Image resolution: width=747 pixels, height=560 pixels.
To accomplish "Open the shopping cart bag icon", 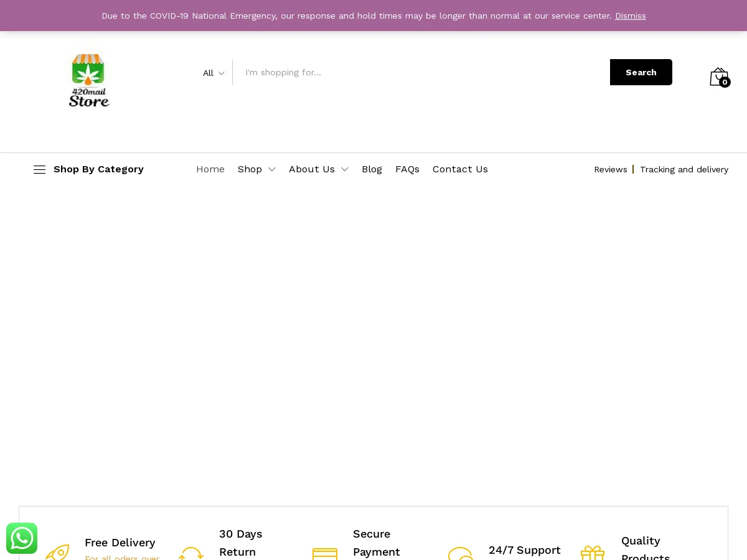I will pos(718,76).
